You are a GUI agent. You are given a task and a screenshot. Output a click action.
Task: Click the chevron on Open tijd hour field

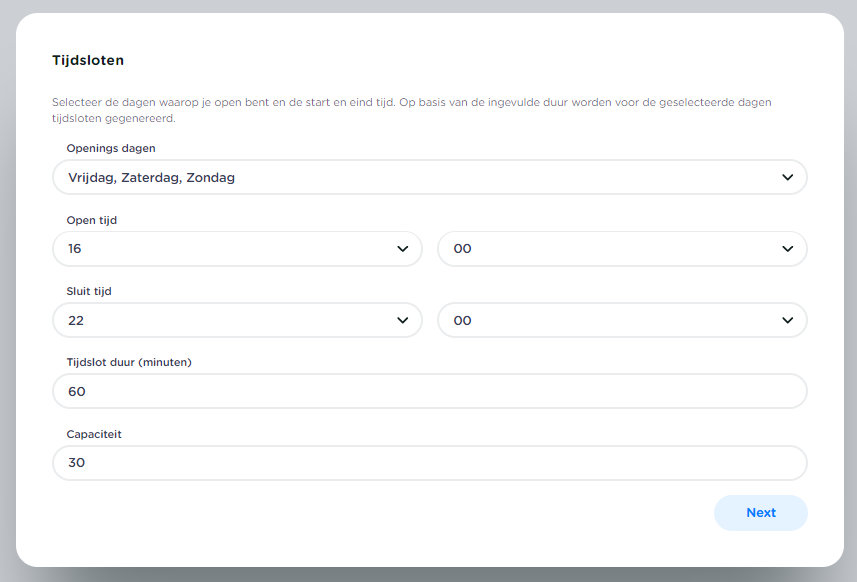coord(402,249)
